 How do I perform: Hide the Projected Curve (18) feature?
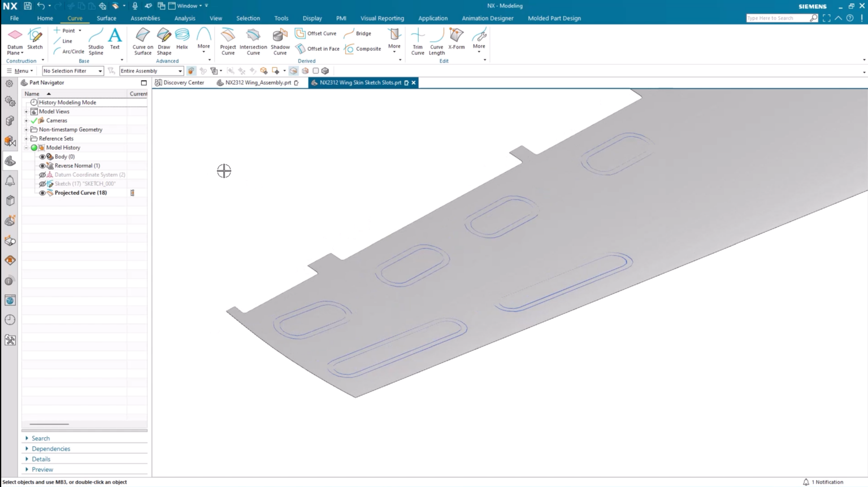(x=42, y=193)
